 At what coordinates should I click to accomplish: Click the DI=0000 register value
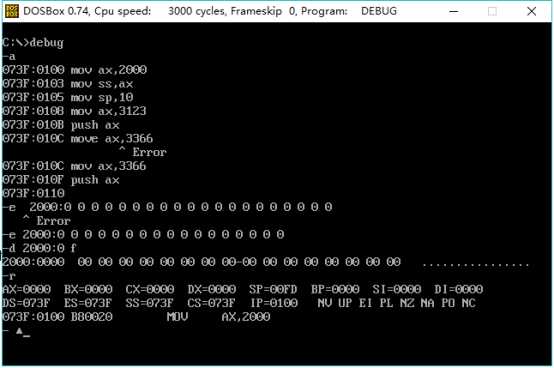pyautogui.click(x=459, y=290)
